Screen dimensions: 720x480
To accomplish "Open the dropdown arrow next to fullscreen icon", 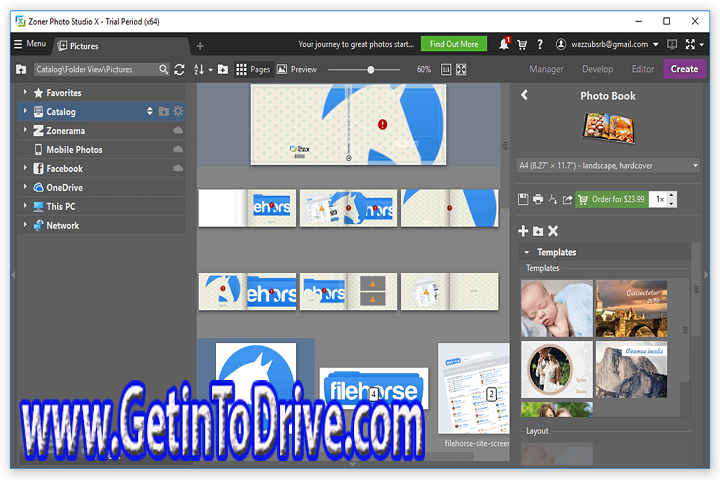I will (x=702, y=45).
